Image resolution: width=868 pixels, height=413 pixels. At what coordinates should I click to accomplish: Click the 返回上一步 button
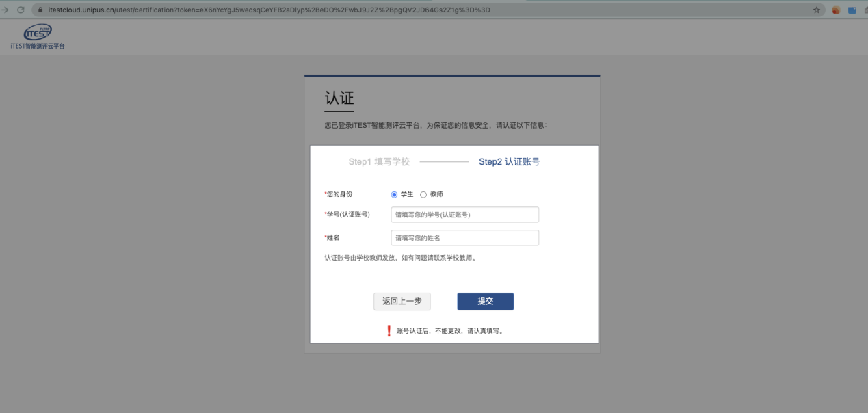402,302
